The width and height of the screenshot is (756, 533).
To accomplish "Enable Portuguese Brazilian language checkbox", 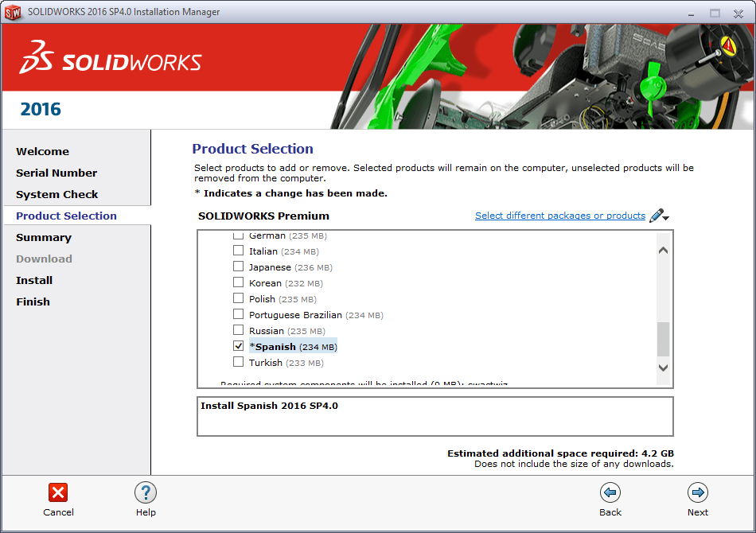I will (238, 314).
